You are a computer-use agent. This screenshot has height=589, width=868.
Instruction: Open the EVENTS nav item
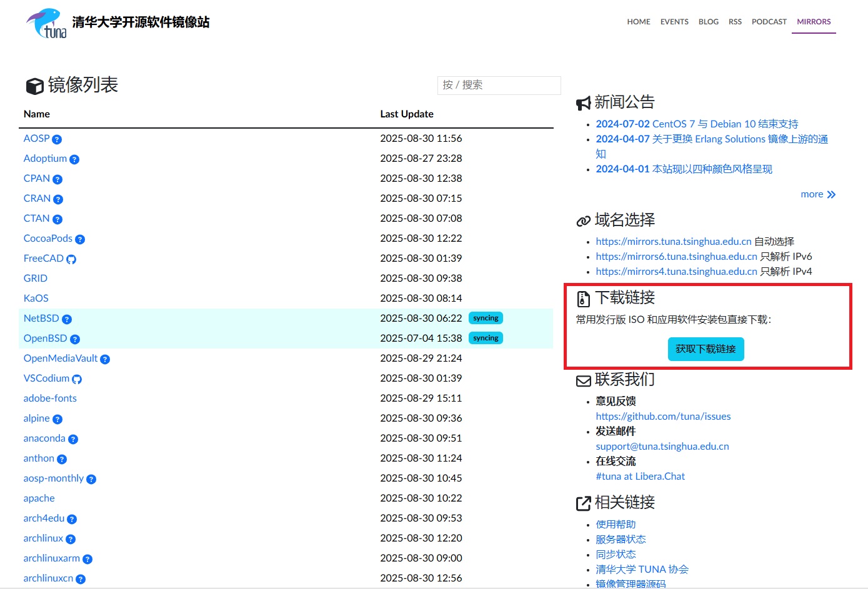[674, 22]
